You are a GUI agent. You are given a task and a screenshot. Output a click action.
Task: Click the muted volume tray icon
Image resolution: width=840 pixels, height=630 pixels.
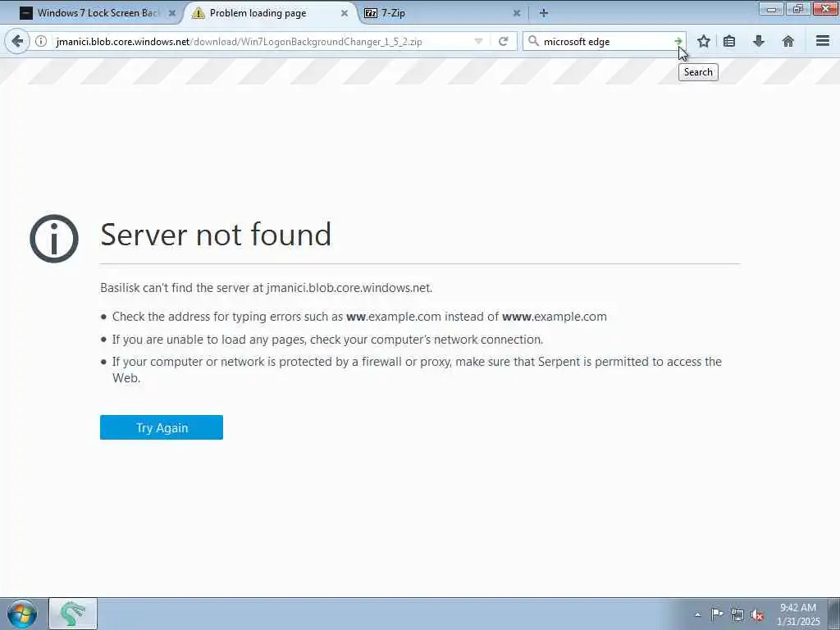pyautogui.click(x=757, y=614)
